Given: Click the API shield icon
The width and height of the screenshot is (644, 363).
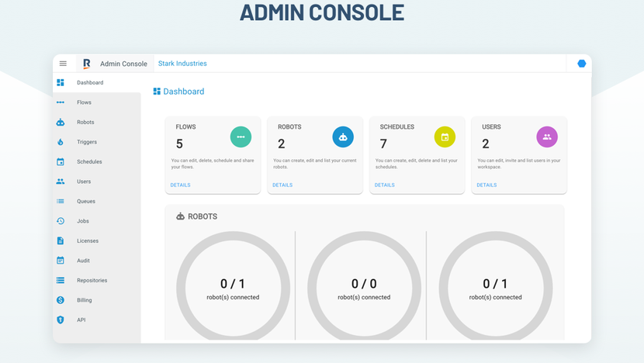Looking at the screenshot, I should 61,320.
